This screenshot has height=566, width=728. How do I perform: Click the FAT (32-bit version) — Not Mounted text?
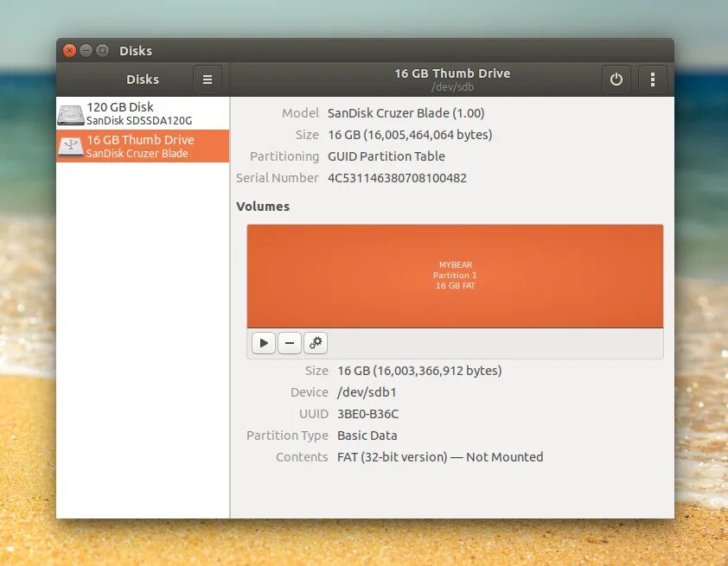(x=440, y=457)
